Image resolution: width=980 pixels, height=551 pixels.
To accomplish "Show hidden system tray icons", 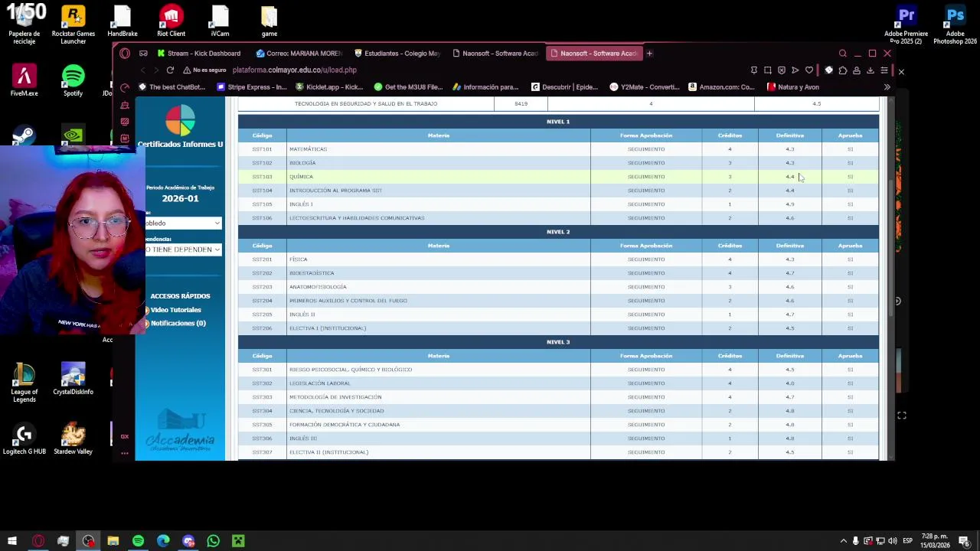I will pos(843,541).
